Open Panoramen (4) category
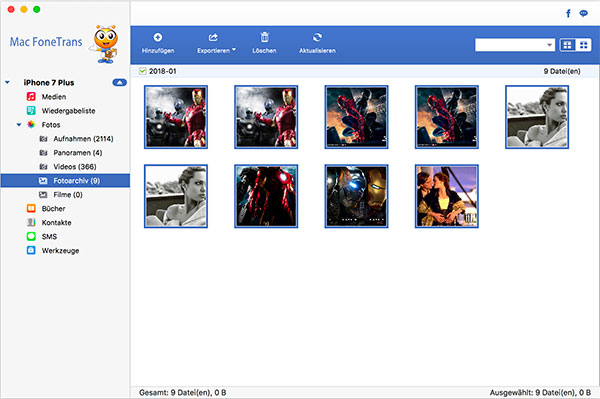This screenshot has height=399, width=600. coord(78,153)
